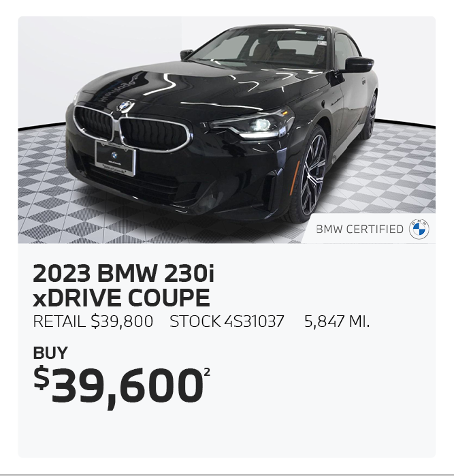Open footnote 2 superscript beside price
The image size is (454, 476).
[208, 372]
